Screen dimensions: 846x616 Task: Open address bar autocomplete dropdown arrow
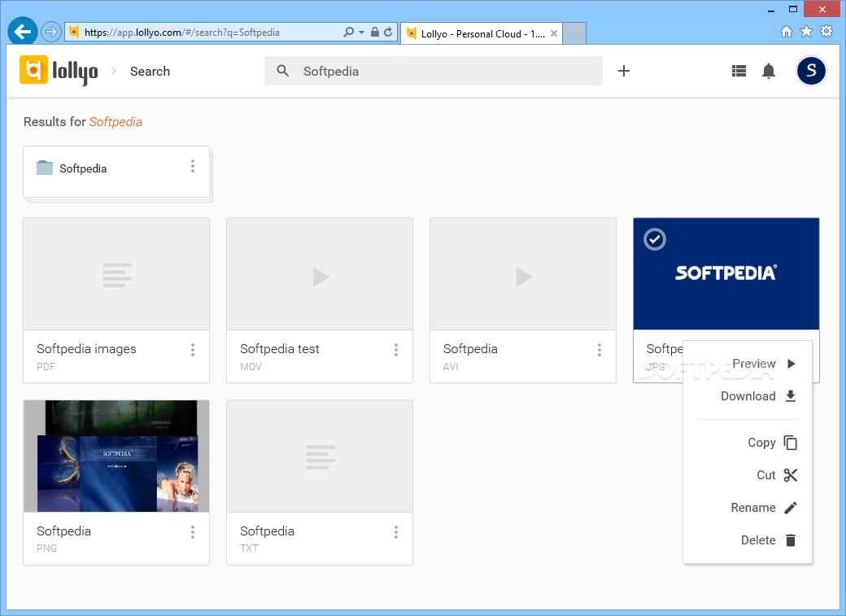(361, 33)
